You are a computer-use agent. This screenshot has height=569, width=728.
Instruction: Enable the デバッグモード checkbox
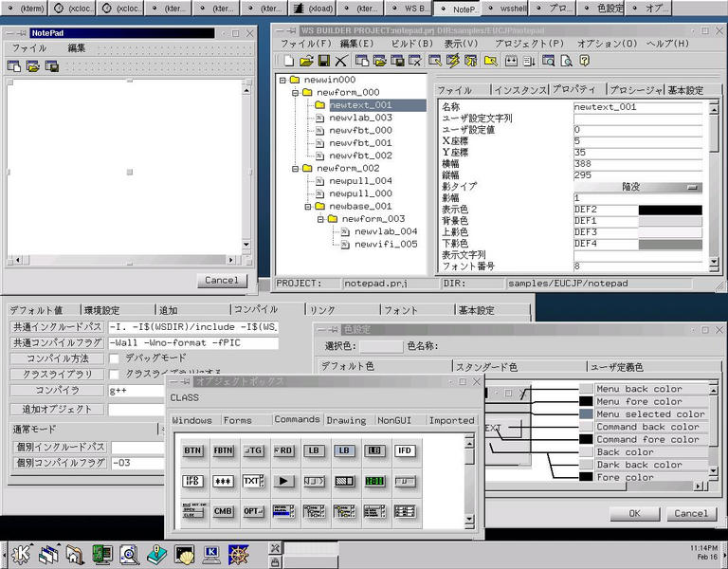point(115,358)
